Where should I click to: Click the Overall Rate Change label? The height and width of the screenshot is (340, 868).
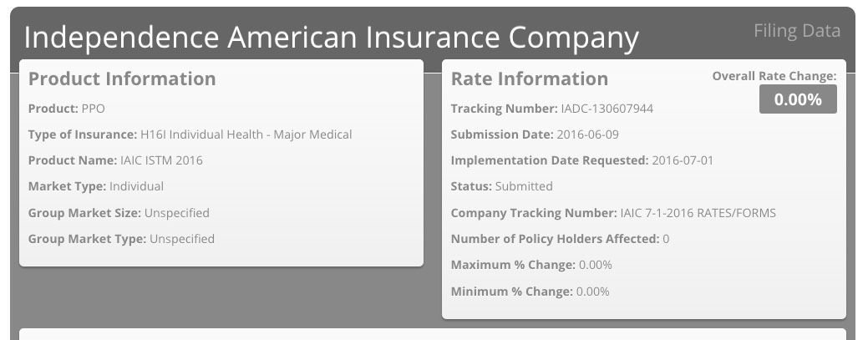coord(774,76)
